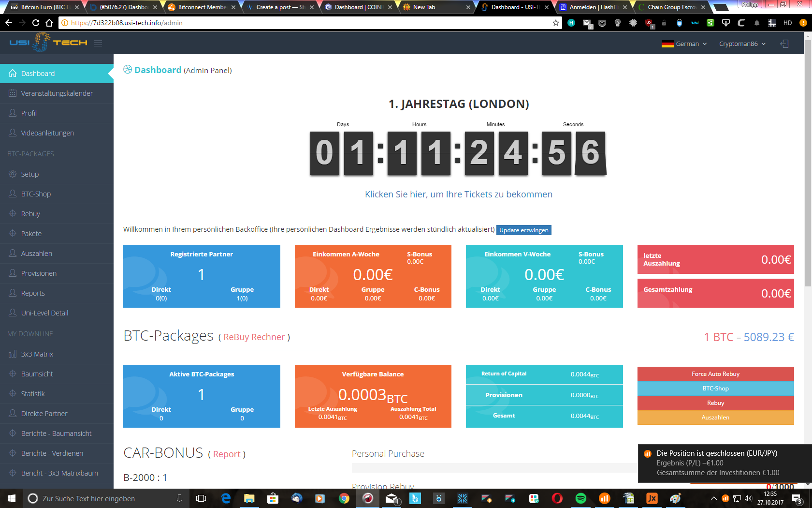This screenshot has width=812, height=508.
Task: Switch to the Bitconnect Member tab
Action: (202, 7)
